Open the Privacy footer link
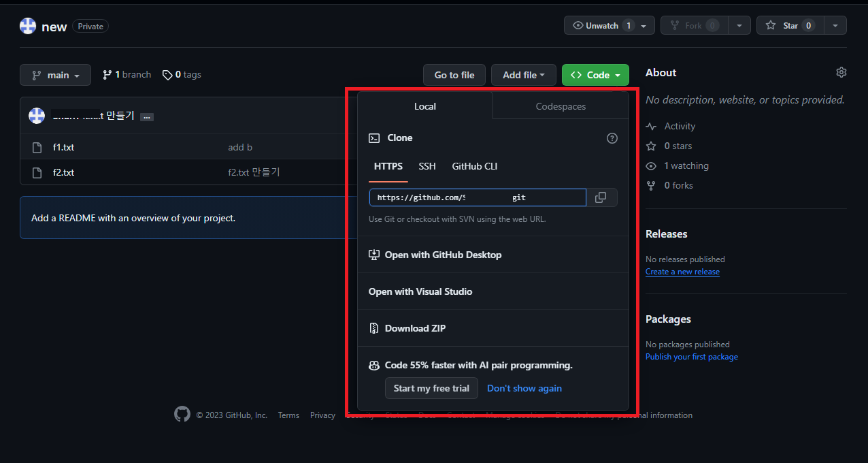This screenshot has height=463, width=868. point(322,415)
